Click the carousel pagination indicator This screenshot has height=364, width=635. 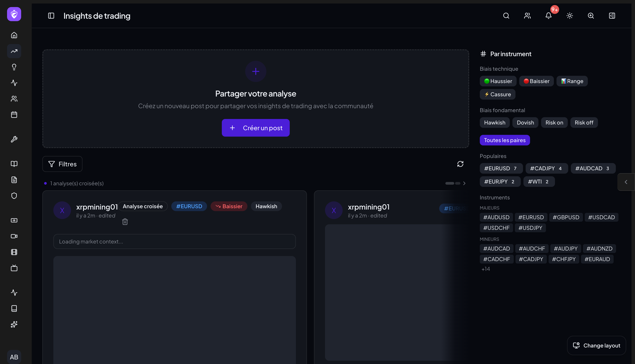coord(453,183)
